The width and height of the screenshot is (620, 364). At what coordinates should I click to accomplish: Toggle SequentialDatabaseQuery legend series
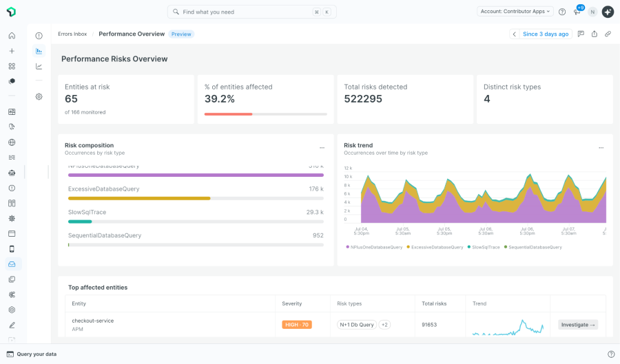click(533, 247)
